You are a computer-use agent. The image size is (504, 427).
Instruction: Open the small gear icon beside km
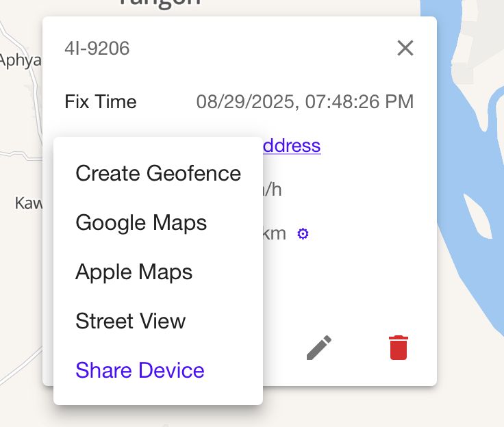(x=303, y=234)
